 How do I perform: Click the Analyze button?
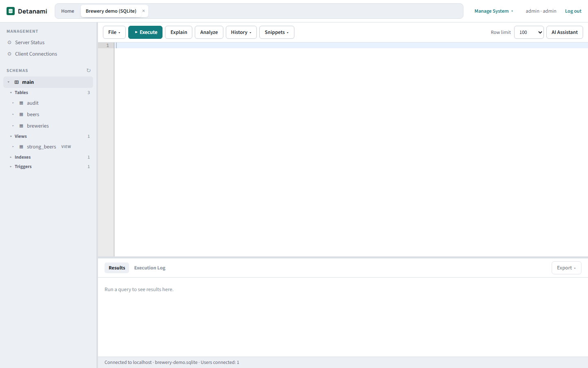click(x=209, y=32)
